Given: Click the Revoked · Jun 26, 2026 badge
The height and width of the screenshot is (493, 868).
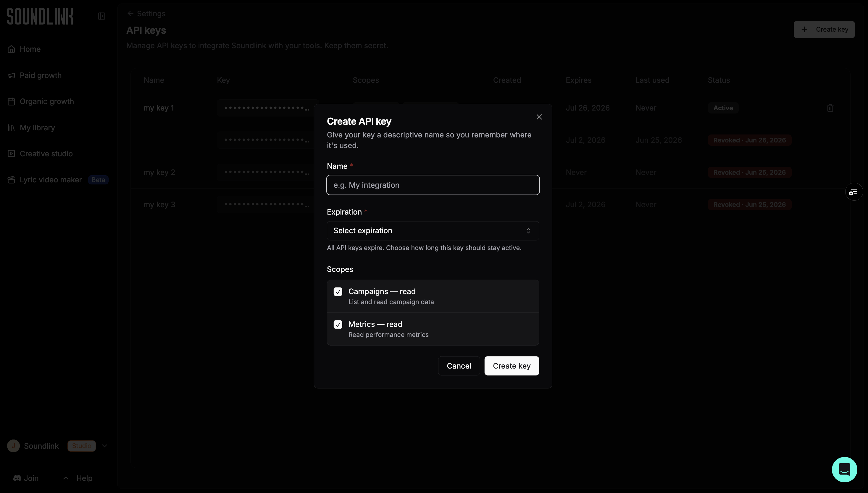Looking at the screenshot, I should click(749, 140).
